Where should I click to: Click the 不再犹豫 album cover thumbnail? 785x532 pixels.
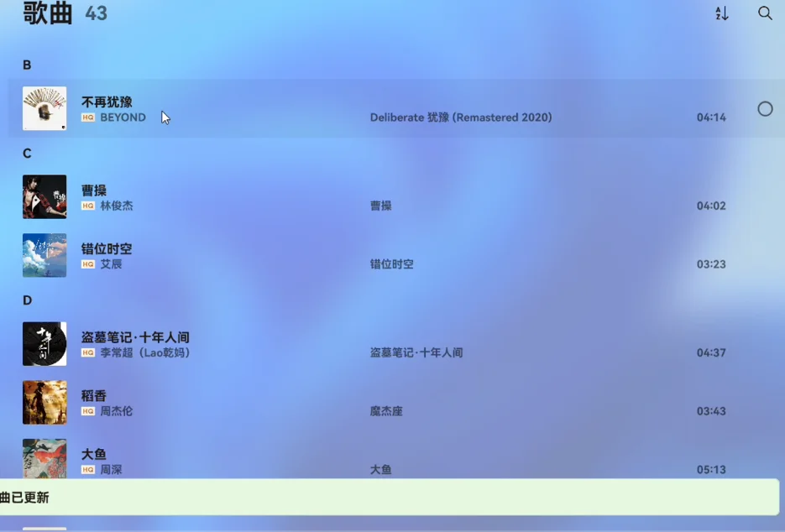pyautogui.click(x=44, y=108)
